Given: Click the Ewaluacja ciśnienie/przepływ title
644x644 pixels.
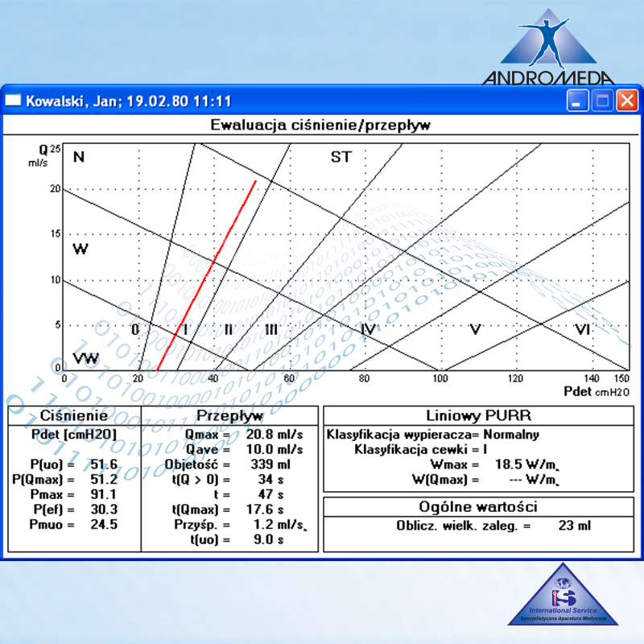Looking at the screenshot, I should tap(321, 125).
